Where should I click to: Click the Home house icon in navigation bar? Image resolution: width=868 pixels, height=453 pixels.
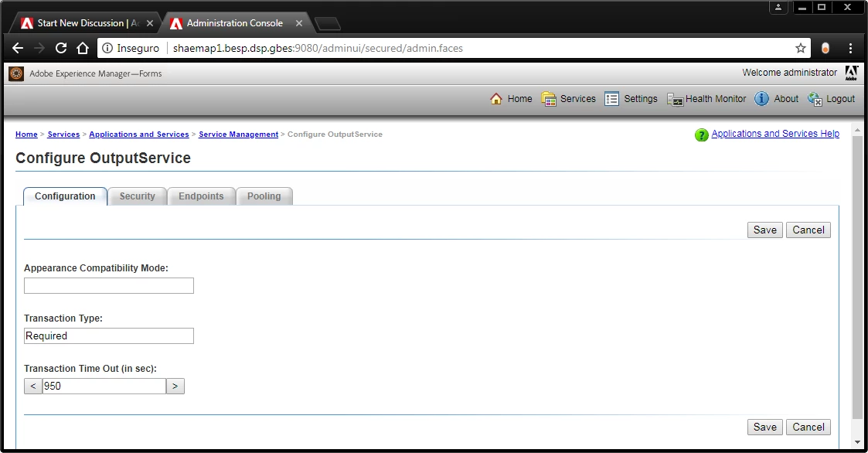coord(496,99)
